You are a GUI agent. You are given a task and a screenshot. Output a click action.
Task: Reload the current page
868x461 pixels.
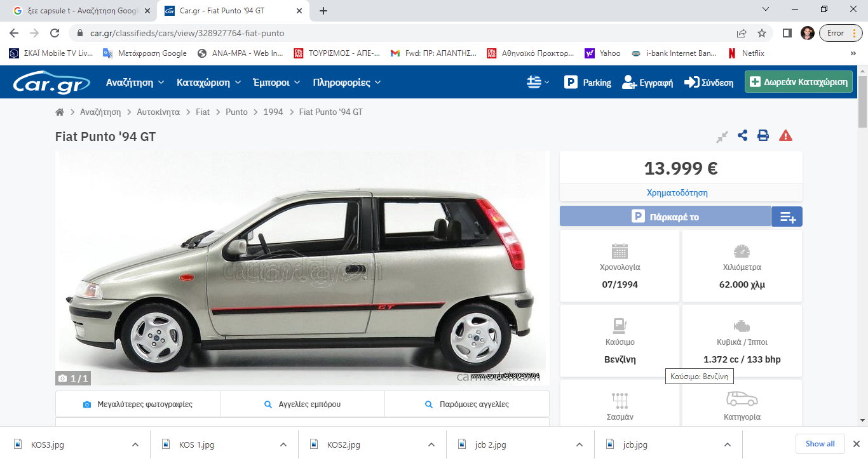(55, 33)
